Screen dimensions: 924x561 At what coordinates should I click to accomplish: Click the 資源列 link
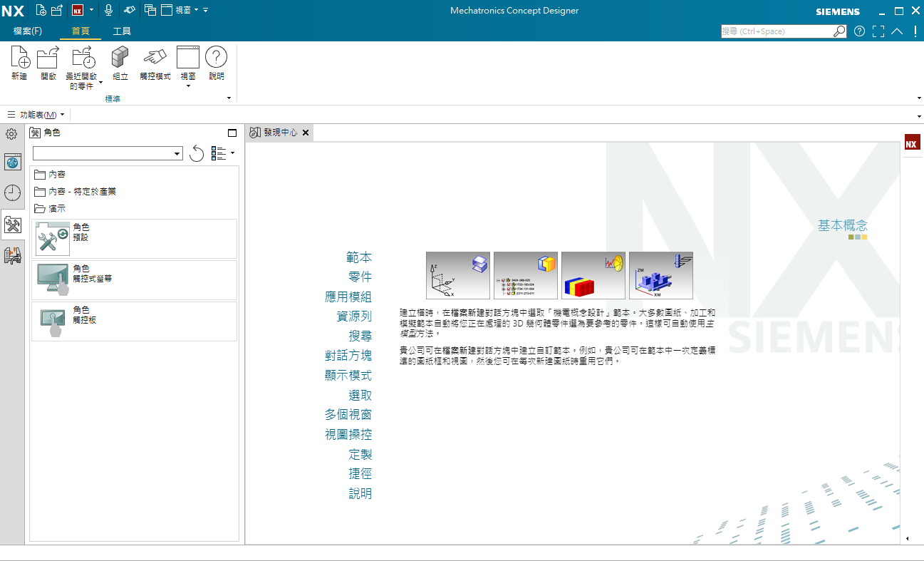pos(354,316)
